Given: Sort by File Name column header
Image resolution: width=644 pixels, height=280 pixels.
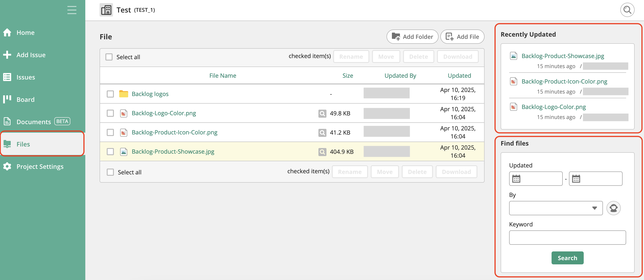Looking at the screenshot, I should coord(222,75).
